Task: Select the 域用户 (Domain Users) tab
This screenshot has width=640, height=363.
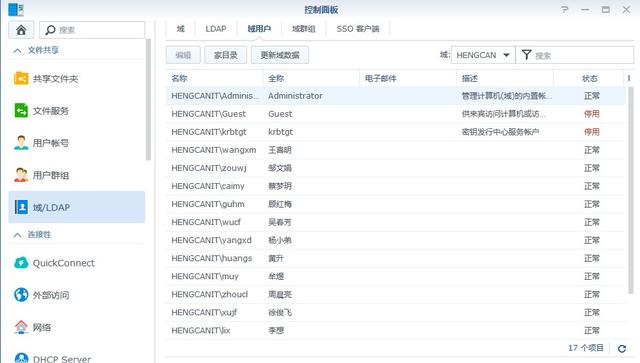Action: click(259, 29)
